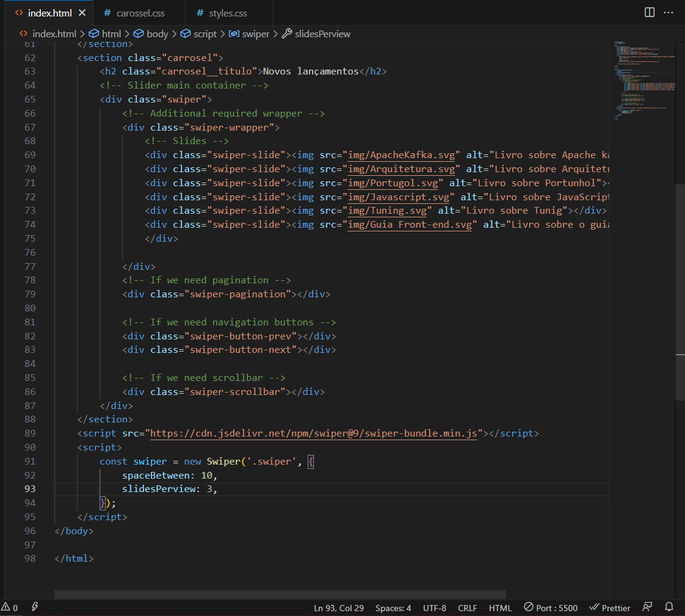Open the warnings count in status bar
This screenshot has height=616, width=685.
click(x=10, y=607)
